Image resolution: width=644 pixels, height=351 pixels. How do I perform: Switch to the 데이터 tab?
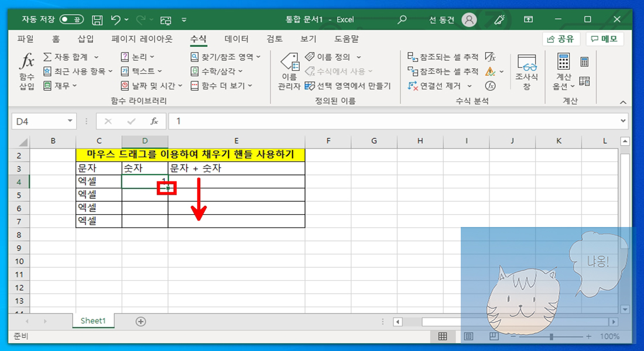236,39
